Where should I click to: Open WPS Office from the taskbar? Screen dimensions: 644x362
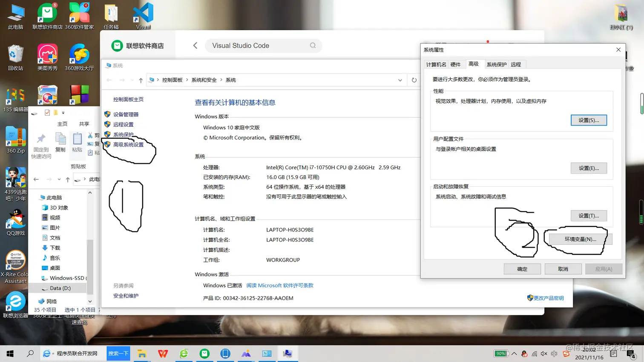[163, 353]
